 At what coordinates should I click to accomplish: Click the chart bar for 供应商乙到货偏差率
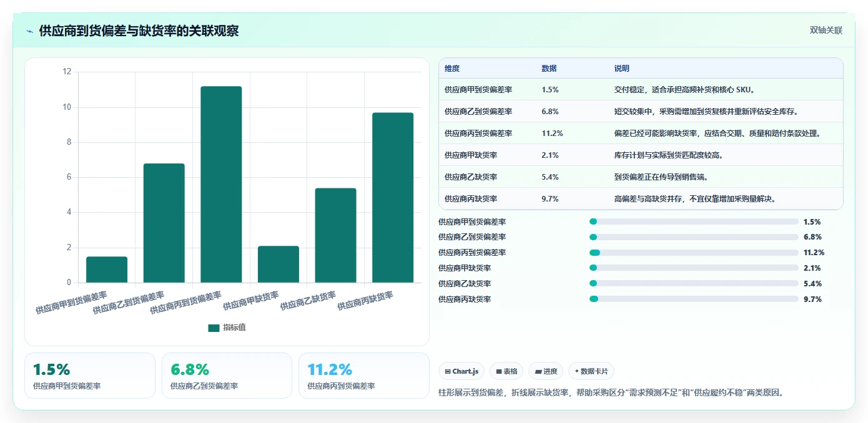(164, 223)
